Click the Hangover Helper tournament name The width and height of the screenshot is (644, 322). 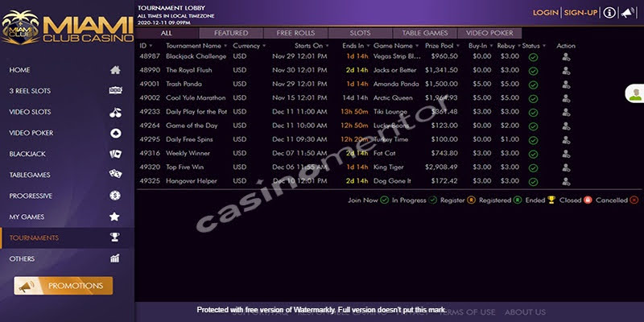[x=192, y=180]
